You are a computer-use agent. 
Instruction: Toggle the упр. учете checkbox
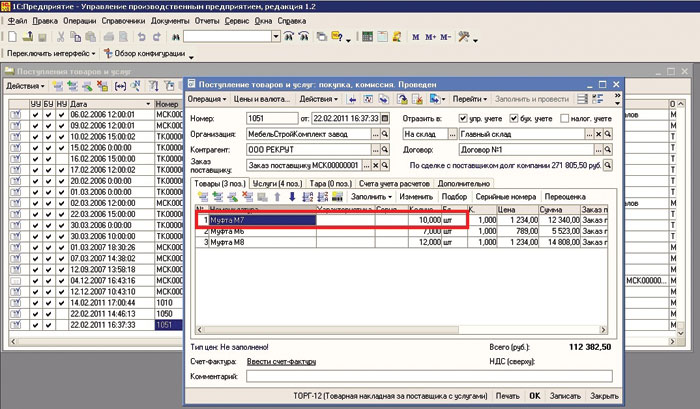pos(463,119)
